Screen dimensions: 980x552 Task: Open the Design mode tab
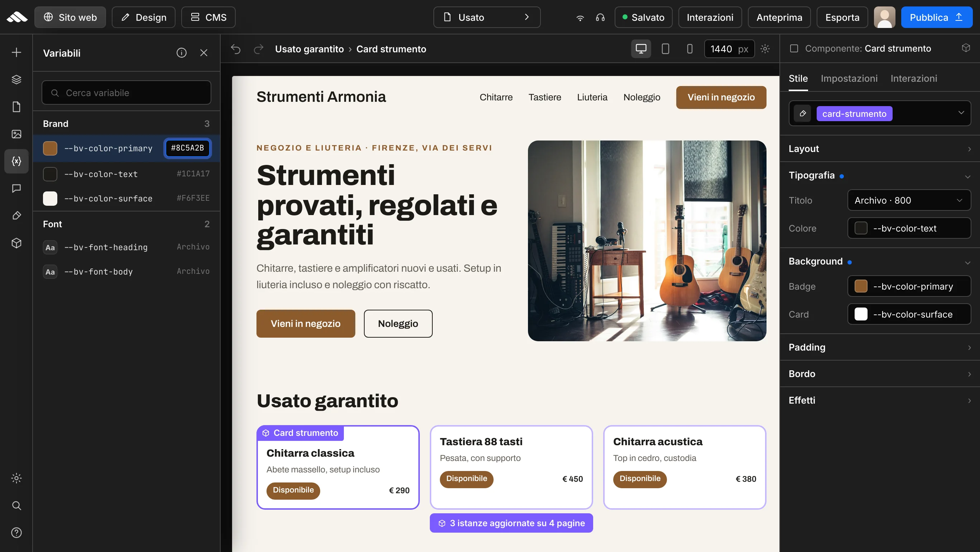pyautogui.click(x=143, y=17)
